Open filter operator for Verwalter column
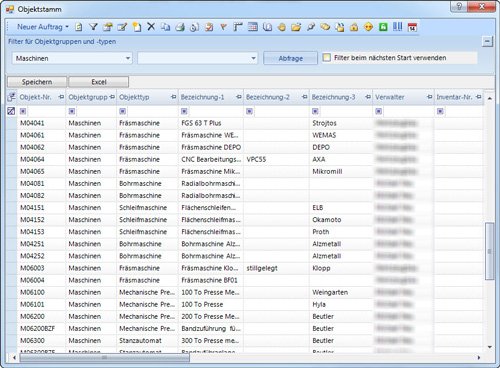Screen dimensions: 500x368 378,111
